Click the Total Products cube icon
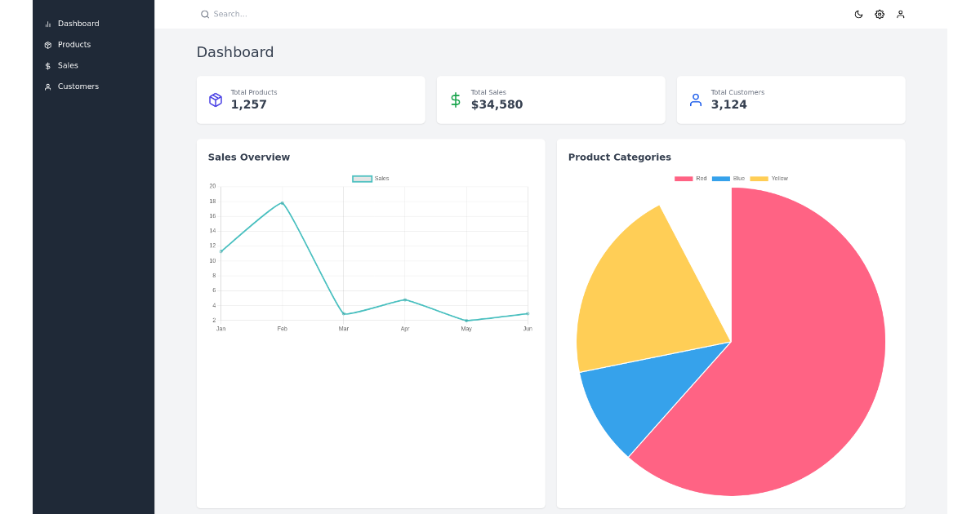Screen dimensions: 980x514 point(215,100)
